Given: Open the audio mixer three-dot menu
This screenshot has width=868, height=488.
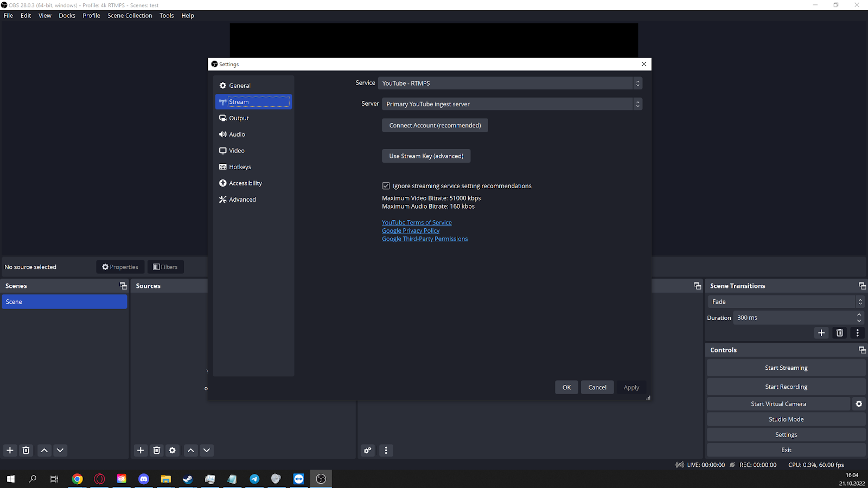Looking at the screenshot, I should pos(386,450).
